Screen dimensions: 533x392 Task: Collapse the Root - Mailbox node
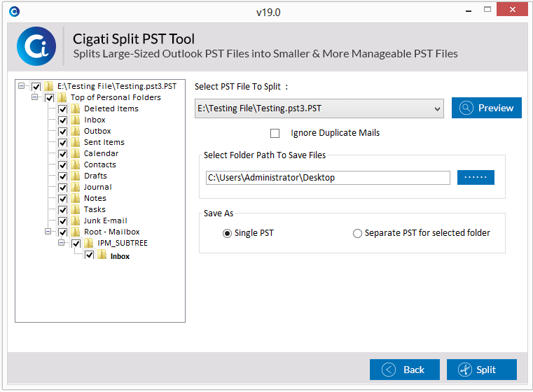(48, 232)
